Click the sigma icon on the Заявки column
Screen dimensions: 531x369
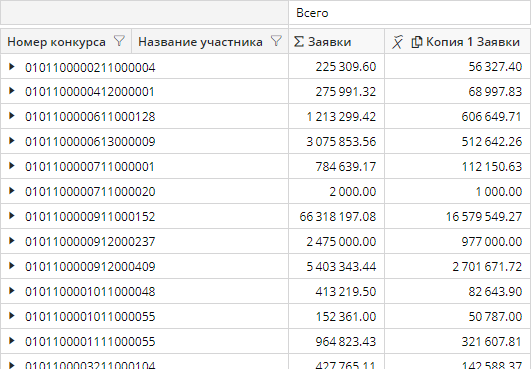(x=298, y=42)
